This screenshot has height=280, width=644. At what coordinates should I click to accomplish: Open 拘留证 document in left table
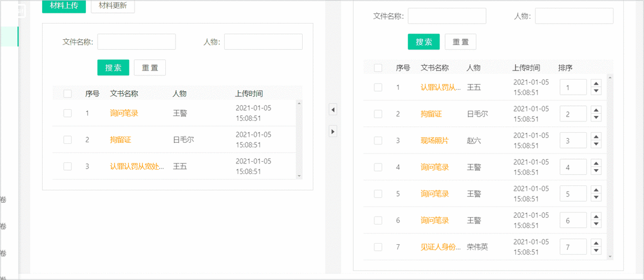pos(121,140)
